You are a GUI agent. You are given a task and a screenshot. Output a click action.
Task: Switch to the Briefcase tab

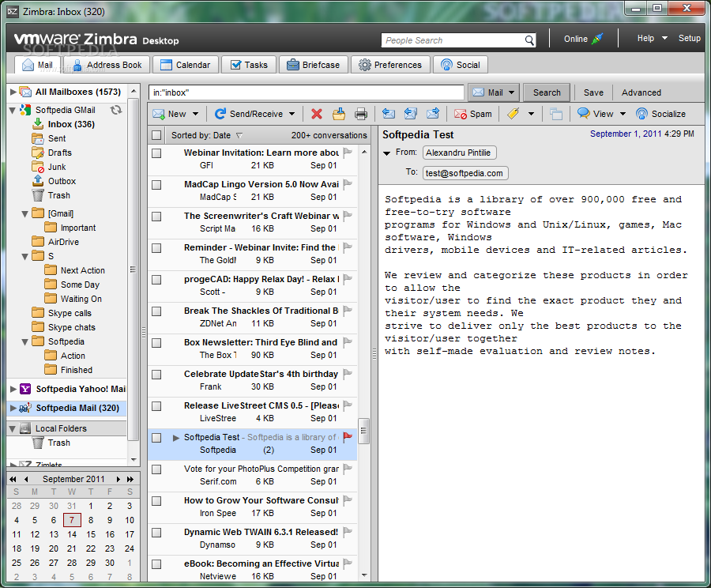(x=314, y=65)
